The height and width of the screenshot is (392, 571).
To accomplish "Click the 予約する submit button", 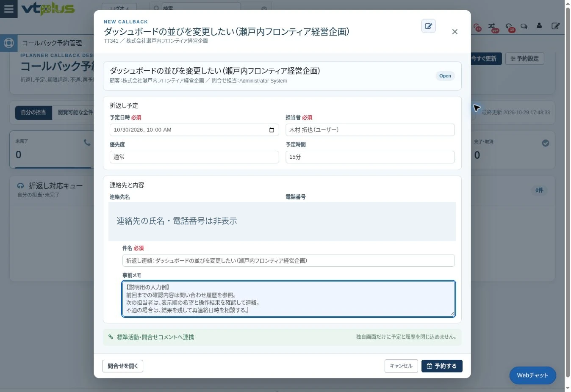I will coord(442,366).
